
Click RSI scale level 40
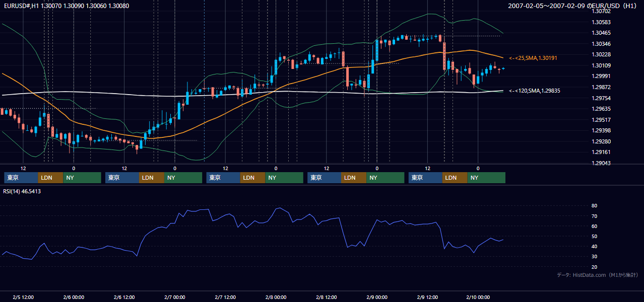click(595, 246)
